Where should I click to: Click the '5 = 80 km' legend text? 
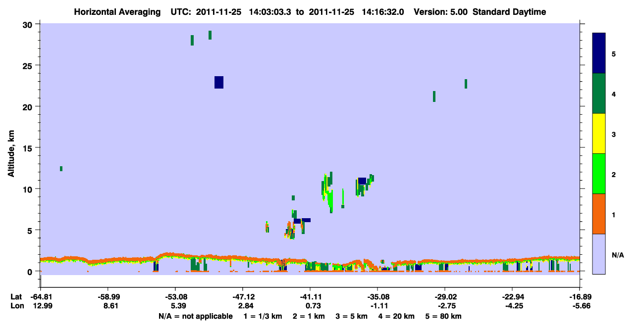pos(443,316)
